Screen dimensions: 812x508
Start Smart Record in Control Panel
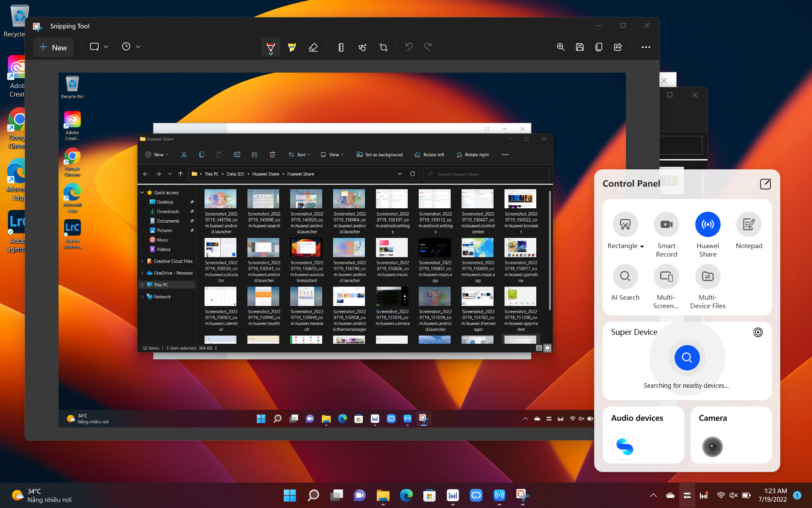[667, 224]
